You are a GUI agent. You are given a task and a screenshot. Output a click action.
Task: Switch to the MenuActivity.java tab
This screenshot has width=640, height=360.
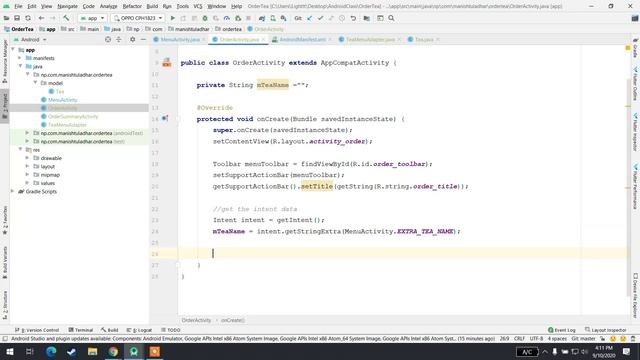click(180, 40)
